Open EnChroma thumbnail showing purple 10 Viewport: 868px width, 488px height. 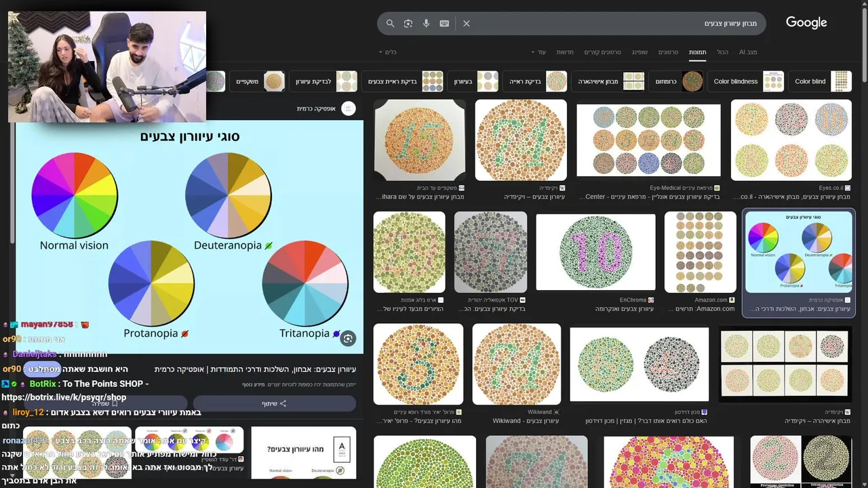tap(595, 252)
